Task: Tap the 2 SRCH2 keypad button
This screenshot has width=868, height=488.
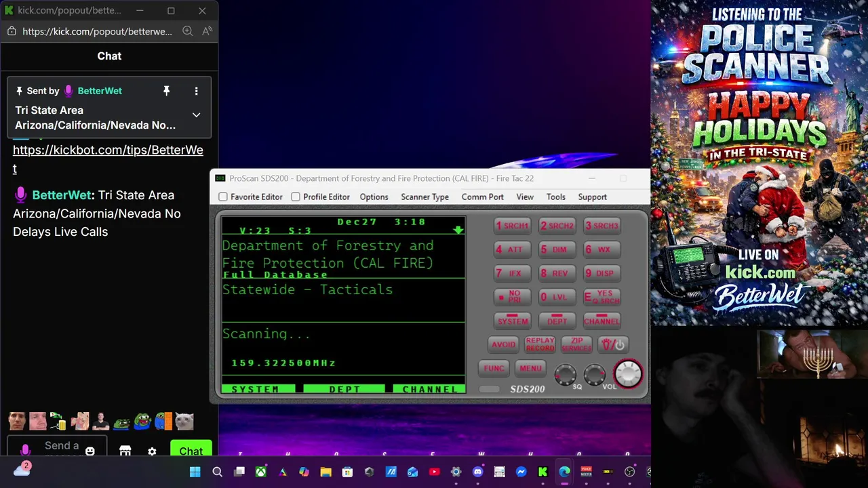Action: click(x=557, y=226)
